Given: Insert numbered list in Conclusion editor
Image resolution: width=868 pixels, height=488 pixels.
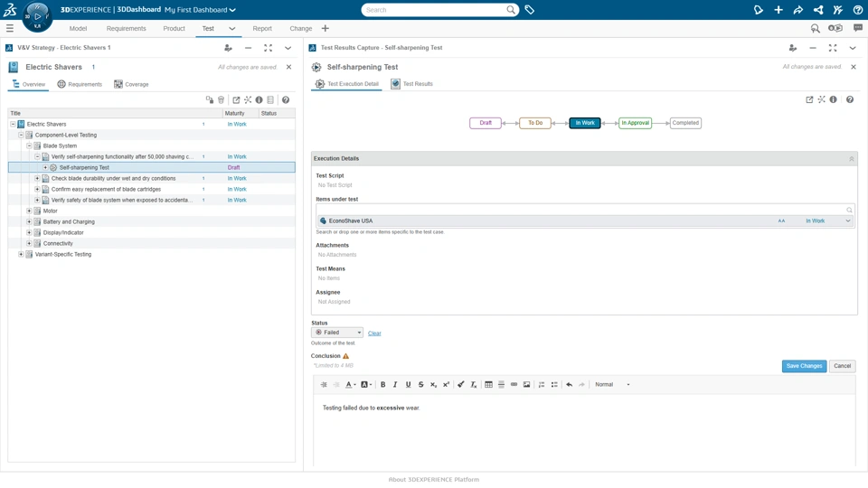Looking at the screenshot, I should [542, 385].
